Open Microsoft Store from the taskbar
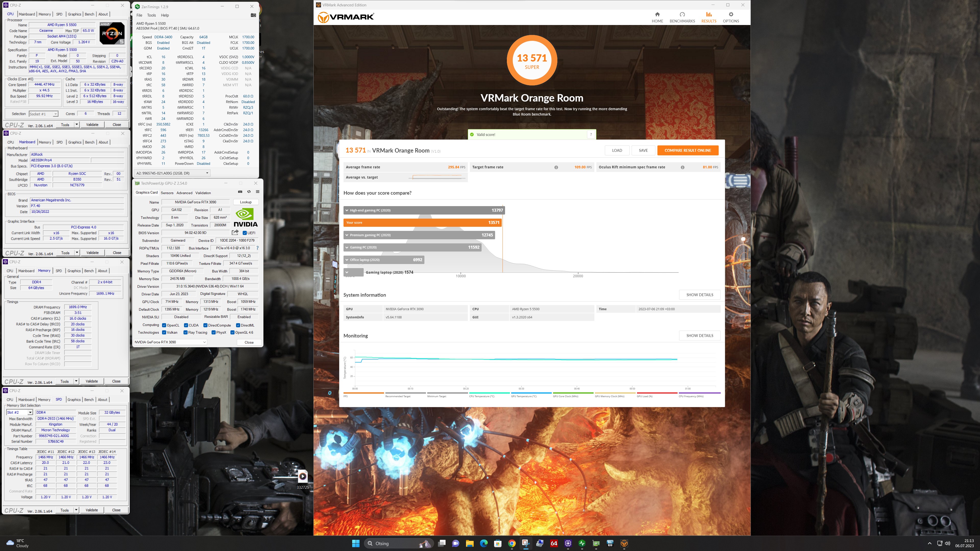Viewport: 980px width, 551px height. [498, 543]
